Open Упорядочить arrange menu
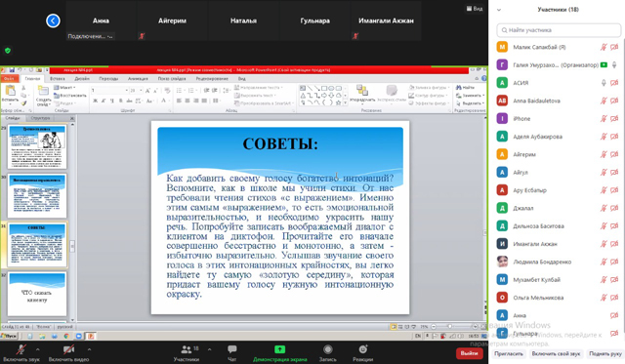The height and width of the screenshot is (364, 625). (x=362, y=94)
